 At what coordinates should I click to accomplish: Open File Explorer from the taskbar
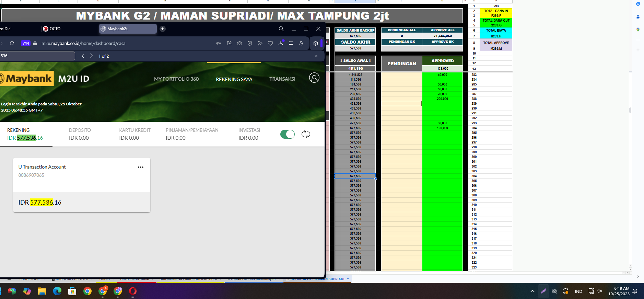pos(42,291)
